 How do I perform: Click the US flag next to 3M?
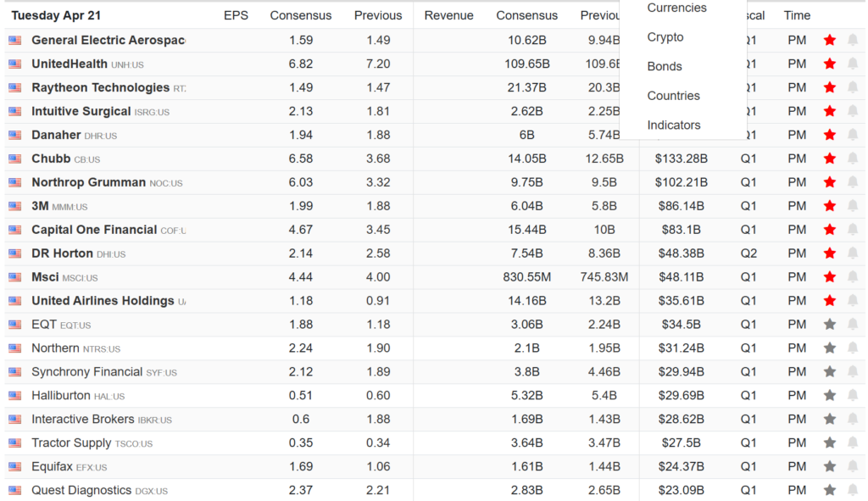coord(13,206)
